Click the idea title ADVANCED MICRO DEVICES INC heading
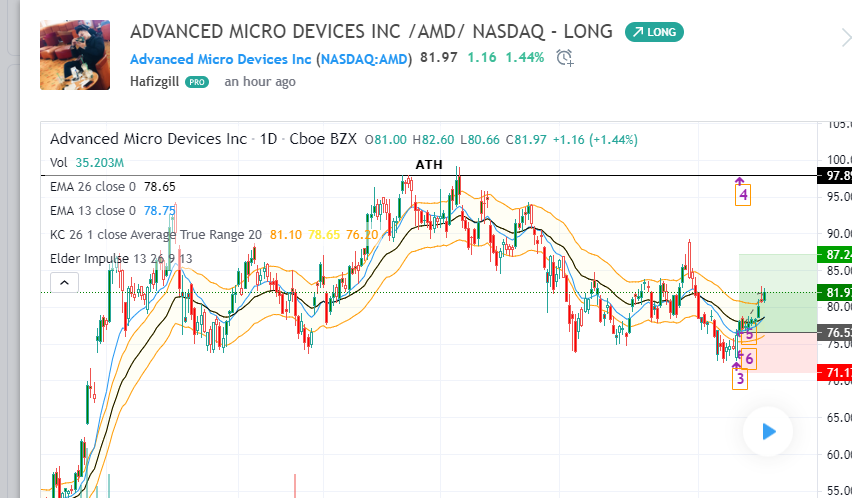Viewport: 852px width, 498px height. pos(371,31)
